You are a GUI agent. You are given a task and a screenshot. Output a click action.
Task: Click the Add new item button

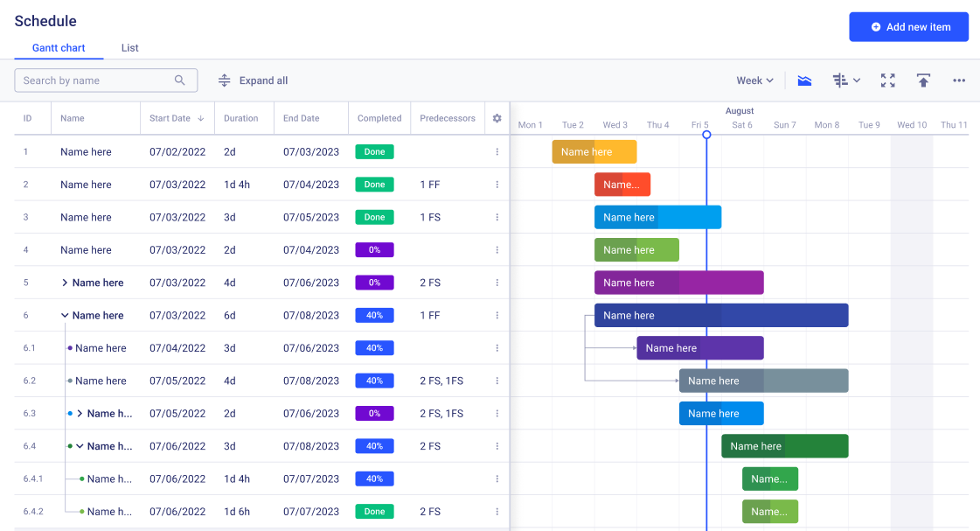coord(908,26)
